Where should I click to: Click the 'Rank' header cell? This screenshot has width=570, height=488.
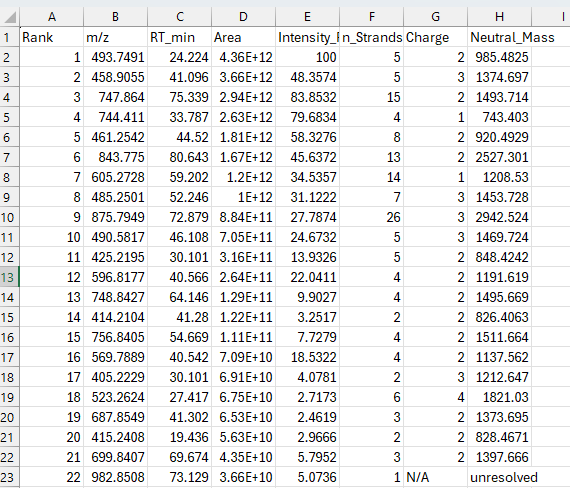point(52,37)
